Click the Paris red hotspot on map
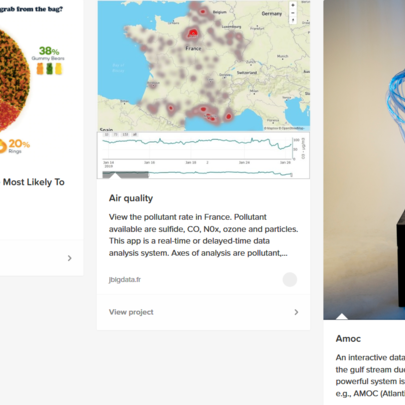Screen dimensions: 405x405 coord(193,33)
